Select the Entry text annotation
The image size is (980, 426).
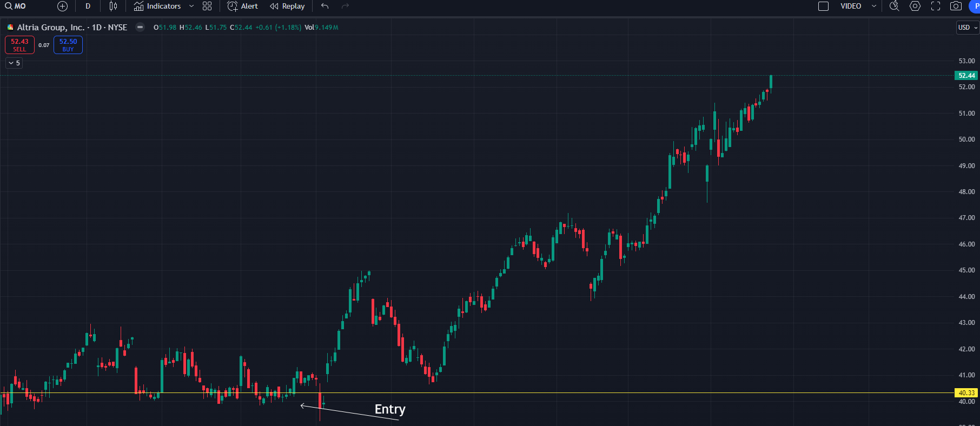[x=390, y=409]
